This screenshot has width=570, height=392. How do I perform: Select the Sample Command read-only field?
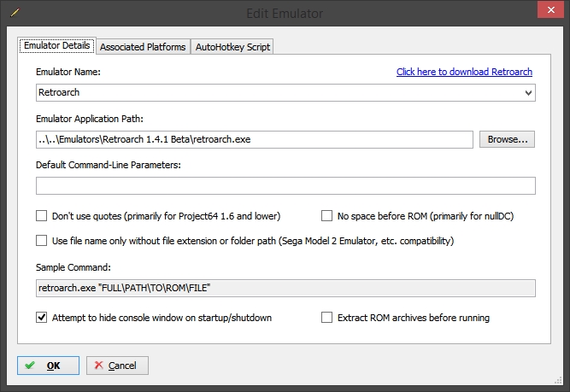[285, 288]
